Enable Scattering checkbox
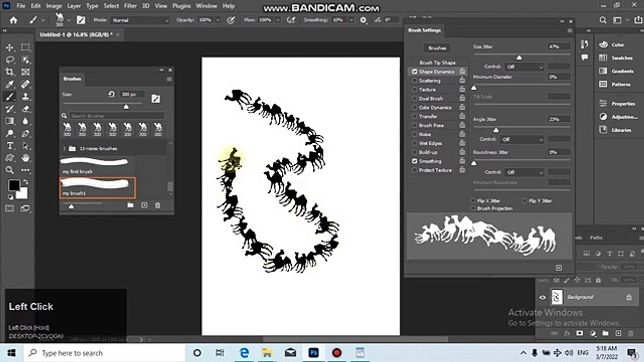The image size is (644, 362). click(415, 80)
